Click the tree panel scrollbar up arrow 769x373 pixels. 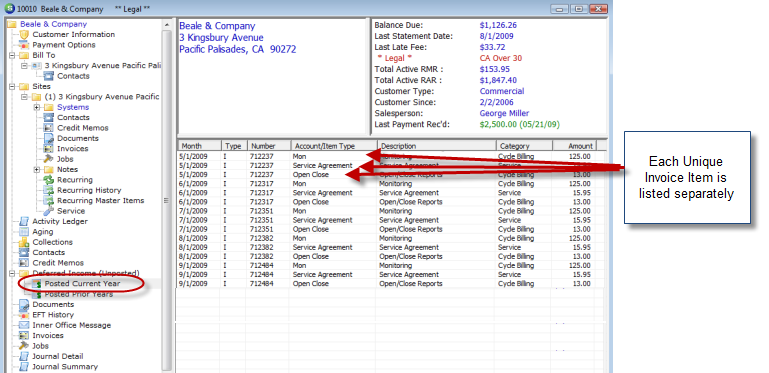tap(167, 25)
